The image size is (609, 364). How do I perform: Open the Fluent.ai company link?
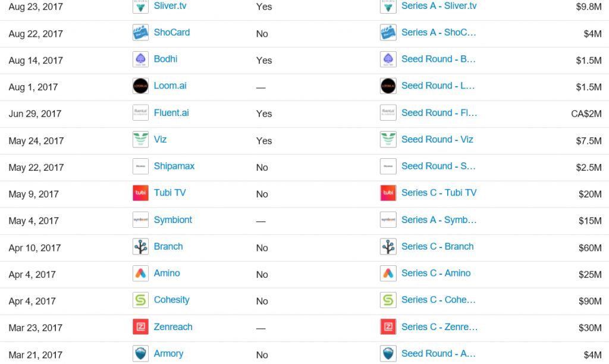tap(171, 112)
